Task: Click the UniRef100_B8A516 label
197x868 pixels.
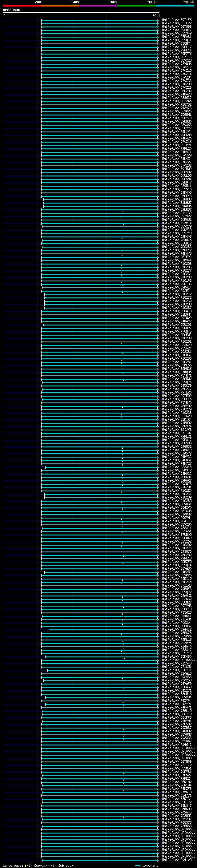Action: point(177,694)
